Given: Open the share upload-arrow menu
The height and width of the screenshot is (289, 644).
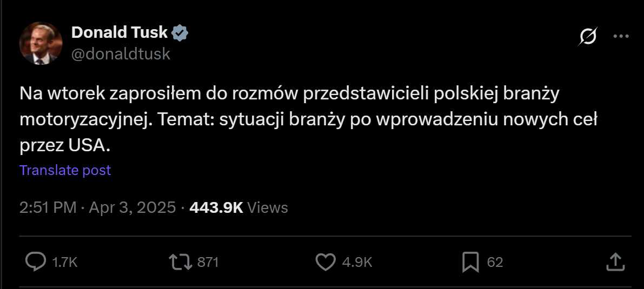Looking at the screenshot, I should click(616, 263).
